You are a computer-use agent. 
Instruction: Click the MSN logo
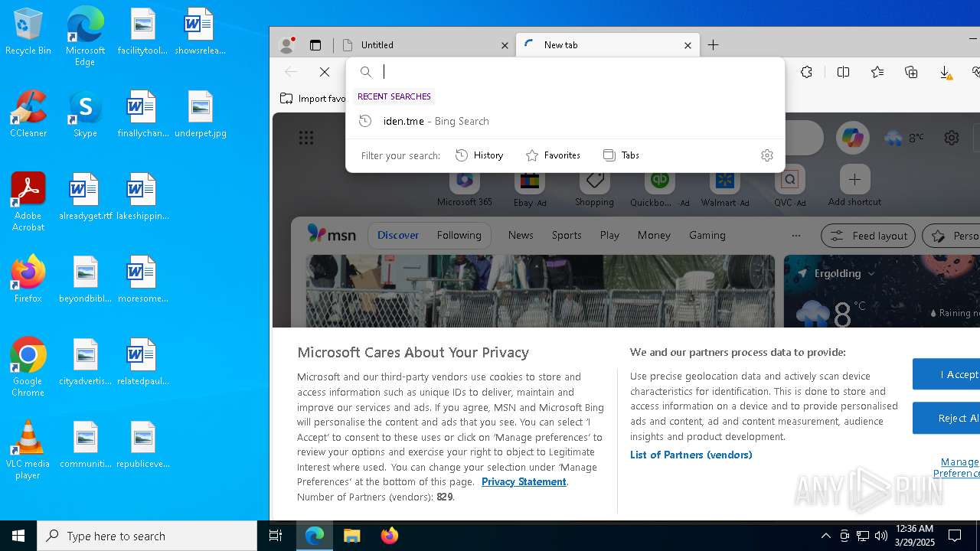point(331,235)
